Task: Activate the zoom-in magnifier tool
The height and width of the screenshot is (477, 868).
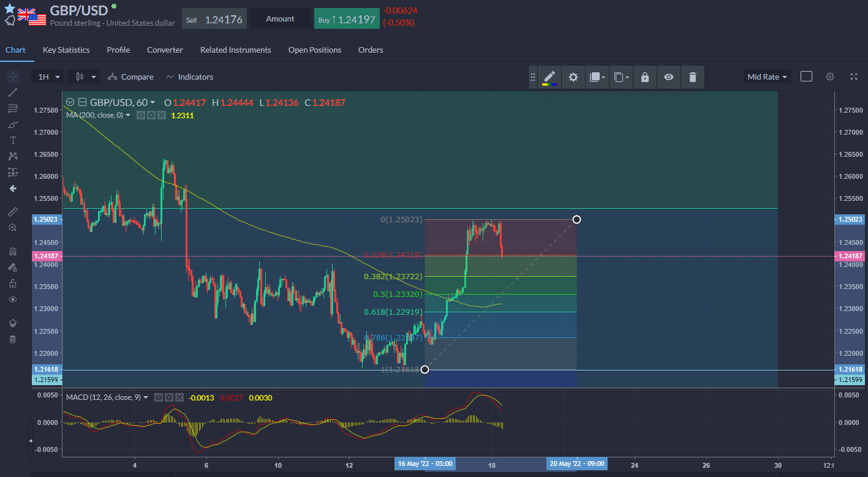Action: (12, 228)
